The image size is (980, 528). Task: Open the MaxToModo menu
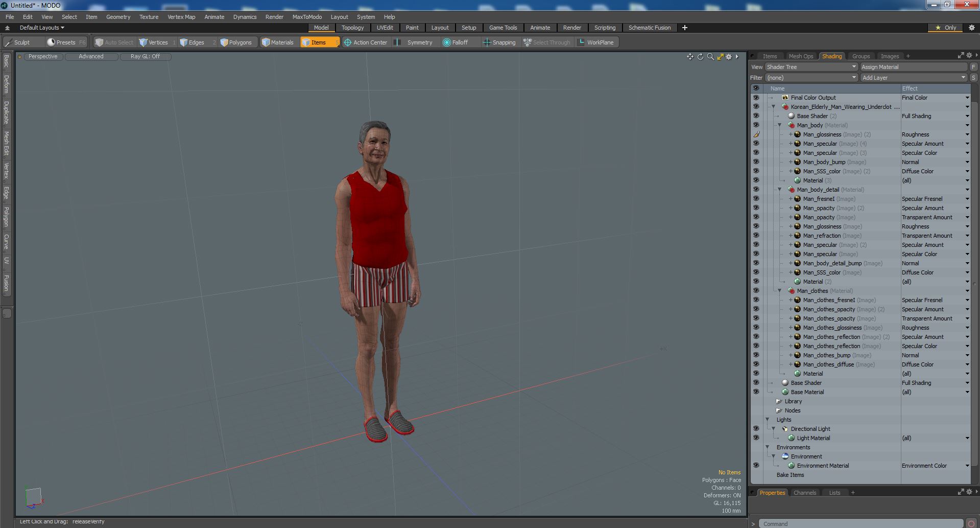pyautogui.click(x=307, y=17)
